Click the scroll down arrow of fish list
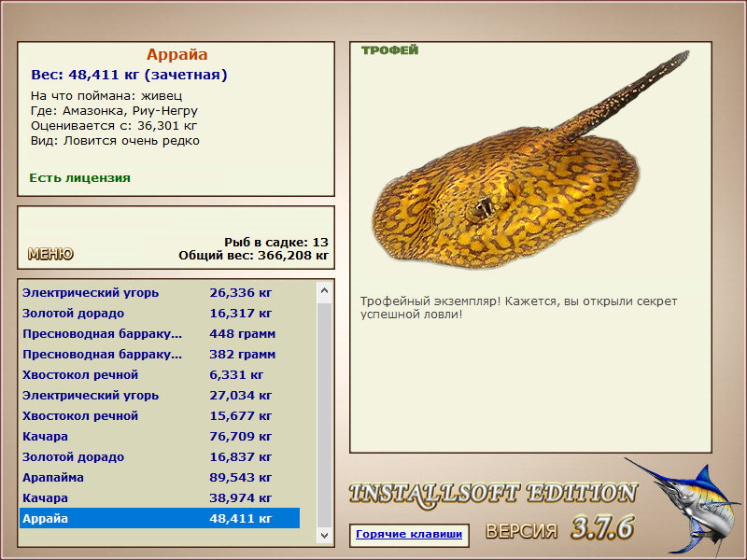 (324, 535)
